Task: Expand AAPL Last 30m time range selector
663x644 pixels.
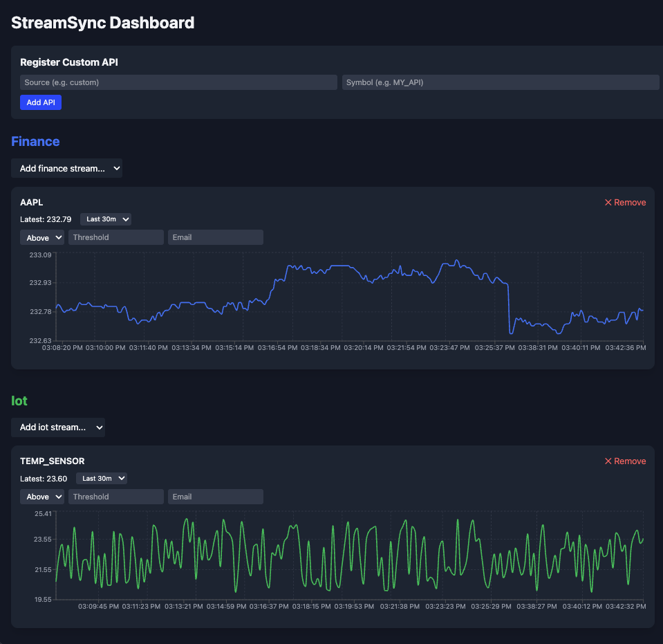Action: [106, 219]
